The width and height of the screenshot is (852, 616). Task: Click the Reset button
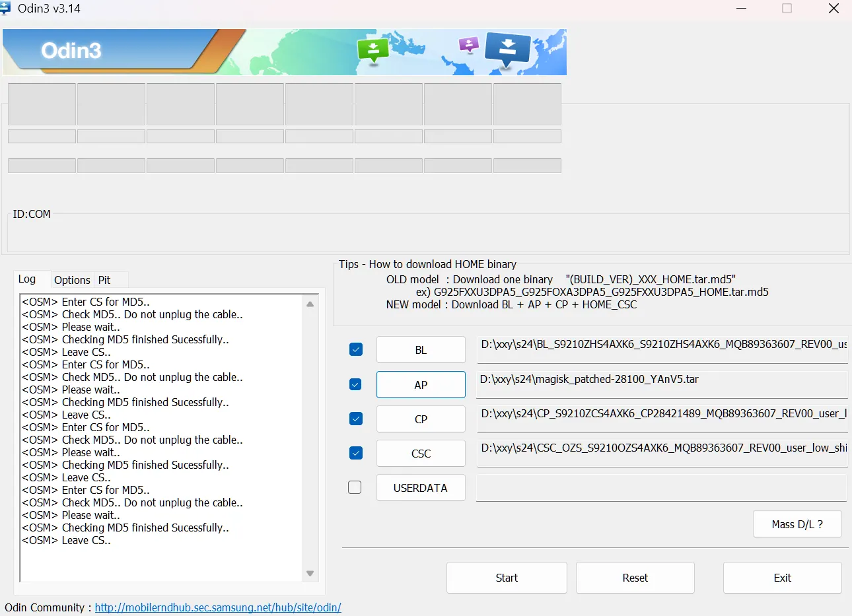click(635, 578)
